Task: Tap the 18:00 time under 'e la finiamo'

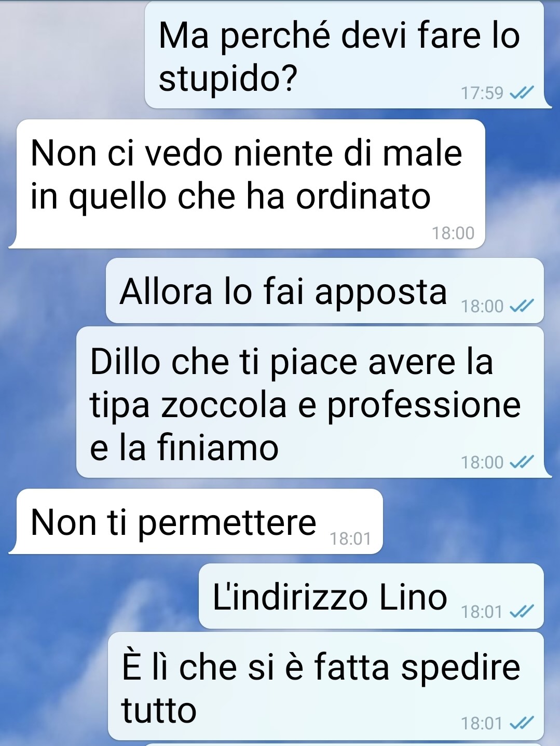Action: [482, 462]
